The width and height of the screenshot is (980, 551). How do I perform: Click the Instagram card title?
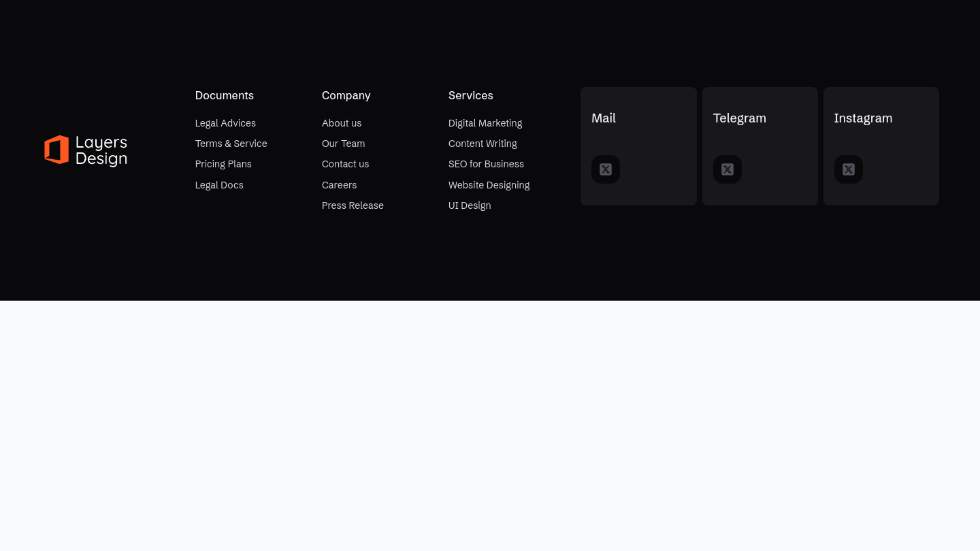863,118
